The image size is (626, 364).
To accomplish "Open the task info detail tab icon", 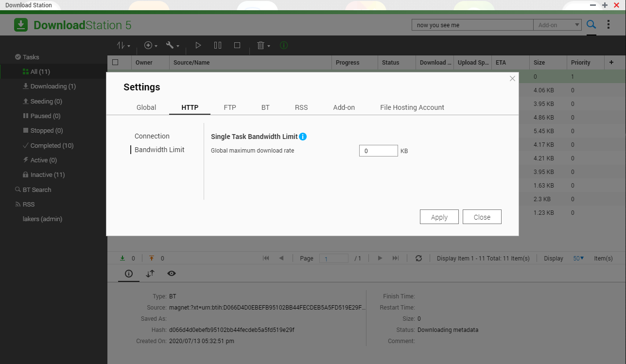I will click(x=128, y=274).
